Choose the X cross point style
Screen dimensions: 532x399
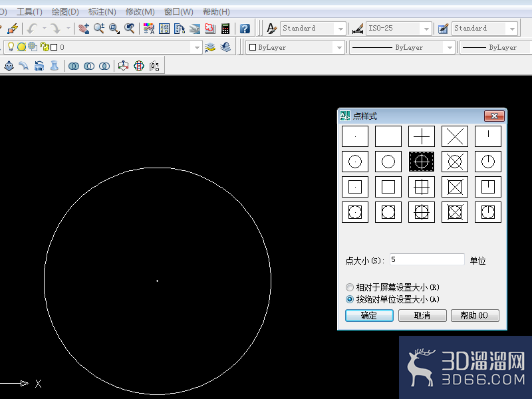pyautogui.click(x=455, y=136)
